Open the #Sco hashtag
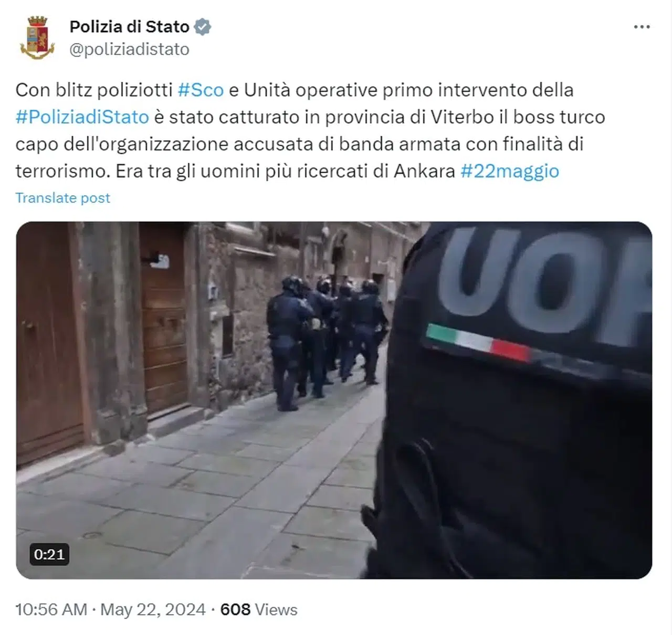The height and width of the screenshot is (635, 672). coord(201,90)
